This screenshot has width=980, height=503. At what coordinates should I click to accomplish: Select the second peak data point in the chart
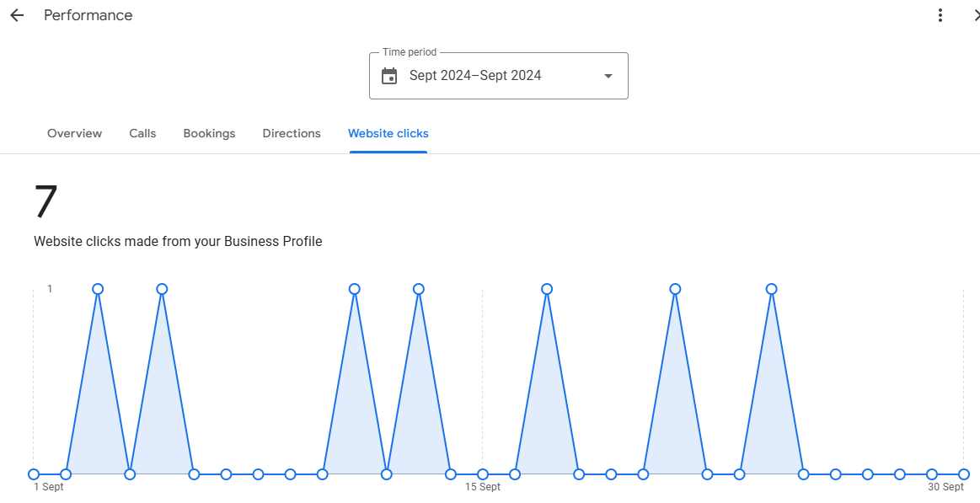point(162,289)
